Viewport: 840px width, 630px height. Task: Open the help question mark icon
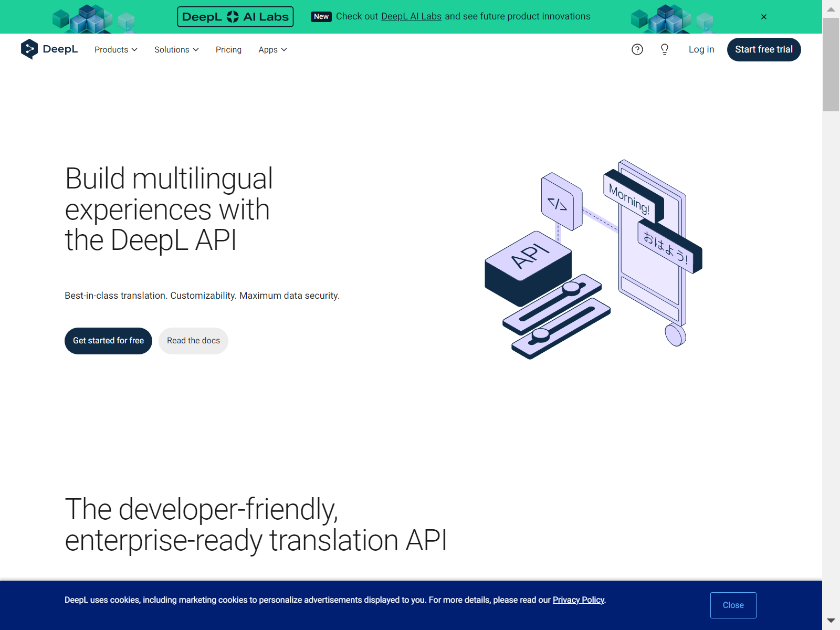(637, 49)
